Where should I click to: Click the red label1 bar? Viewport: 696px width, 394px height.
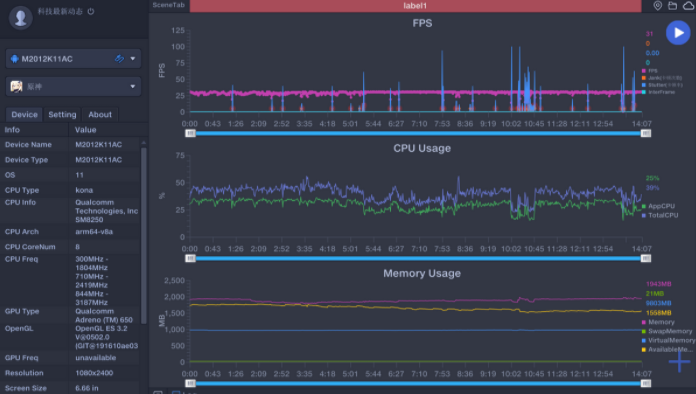415,6
